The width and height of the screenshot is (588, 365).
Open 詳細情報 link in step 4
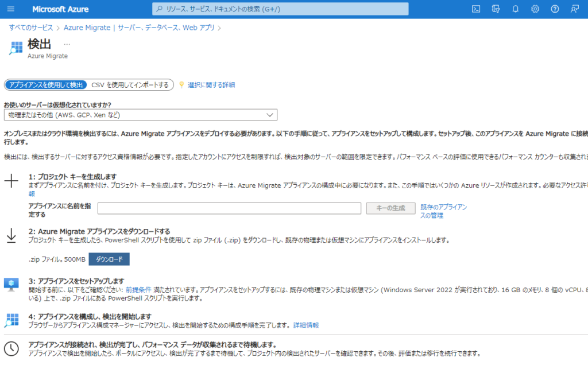306,325
